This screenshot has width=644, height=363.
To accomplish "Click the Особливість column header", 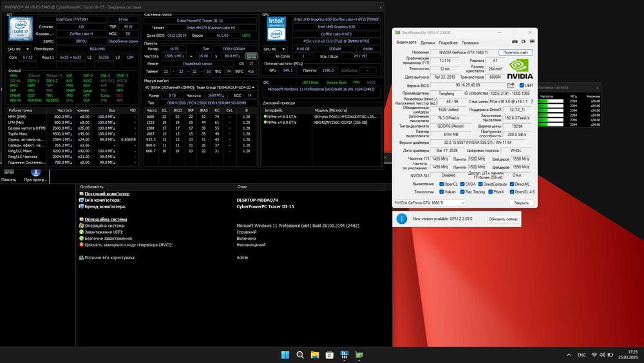I will click(x=156, y=186).
